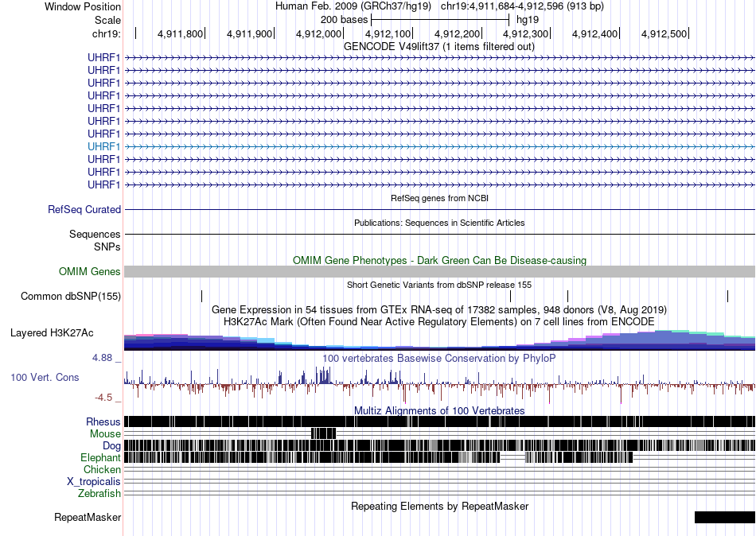
Task: Select the Mouse species label
Action: [105, 434]
